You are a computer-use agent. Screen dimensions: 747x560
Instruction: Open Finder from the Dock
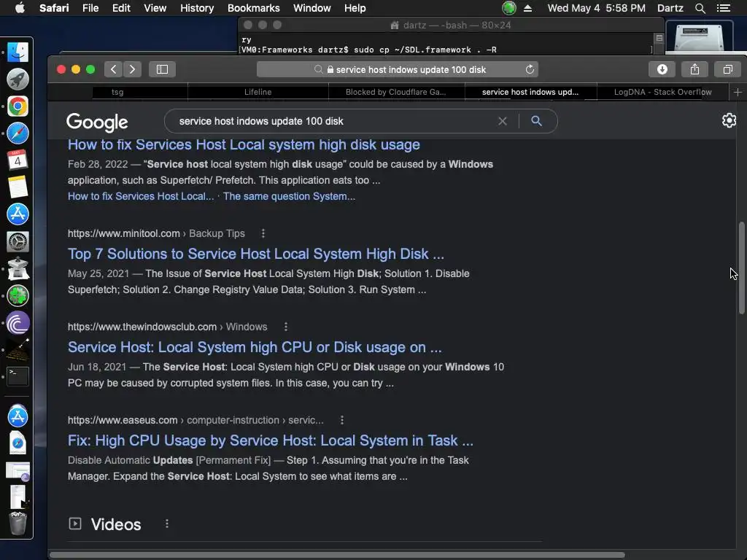18,52
